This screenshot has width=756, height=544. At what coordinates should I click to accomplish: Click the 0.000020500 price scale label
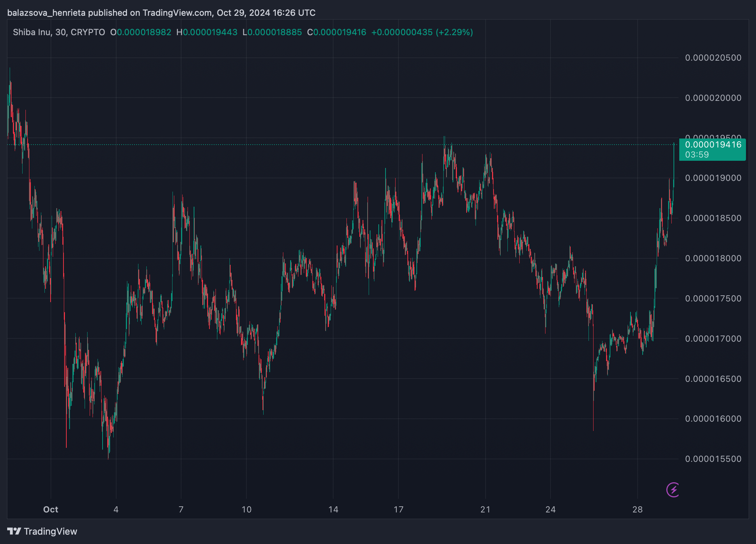point(713,58)
